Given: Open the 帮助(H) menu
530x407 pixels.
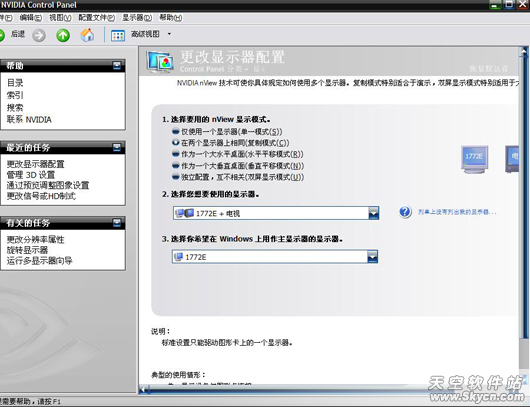Looking at the screenshot, I should tap(171, 18).
